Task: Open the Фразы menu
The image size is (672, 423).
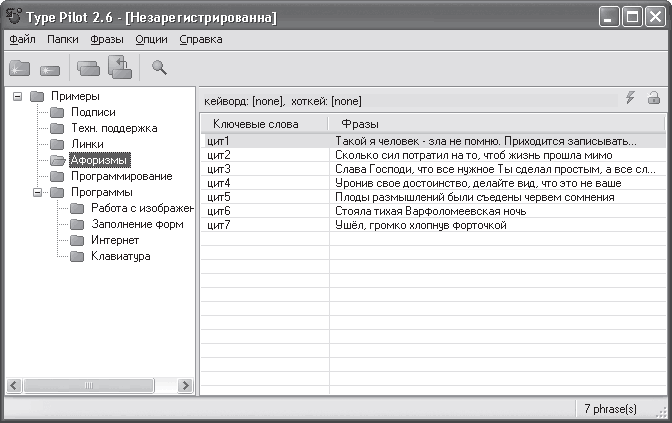Action: pos(107,39)
